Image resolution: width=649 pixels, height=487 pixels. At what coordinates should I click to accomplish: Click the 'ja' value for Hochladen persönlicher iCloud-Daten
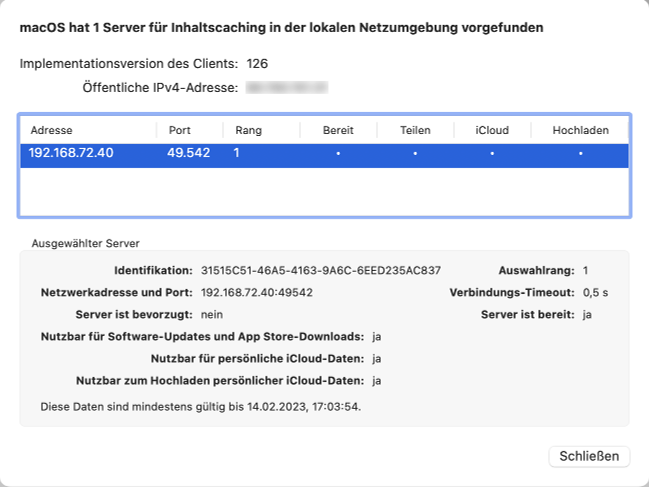tap(377, 381)
